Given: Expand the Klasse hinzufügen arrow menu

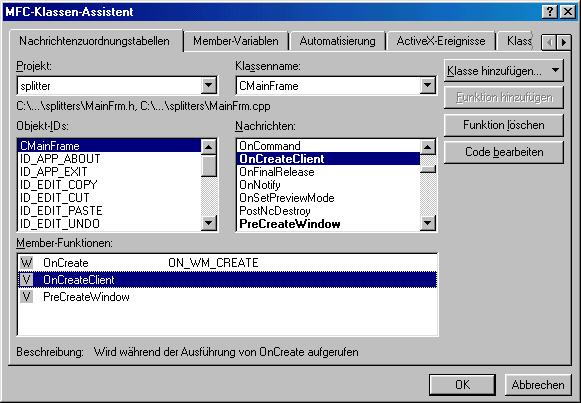Looking at the screenshot, I should pyautogui.click(x=555, y=70).
